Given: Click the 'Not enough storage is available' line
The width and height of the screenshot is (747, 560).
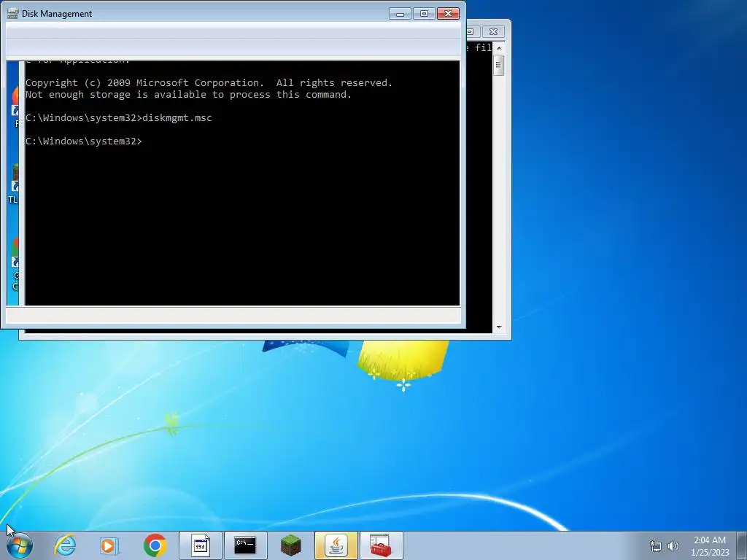Looking at the screenshot, I should click(188, 95).
